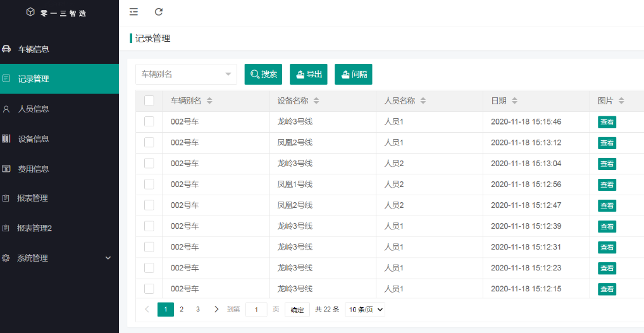Click the car icon next to 车辆信息
The height and width of the screenshot is (333, 644).
[x=6, y=49]
